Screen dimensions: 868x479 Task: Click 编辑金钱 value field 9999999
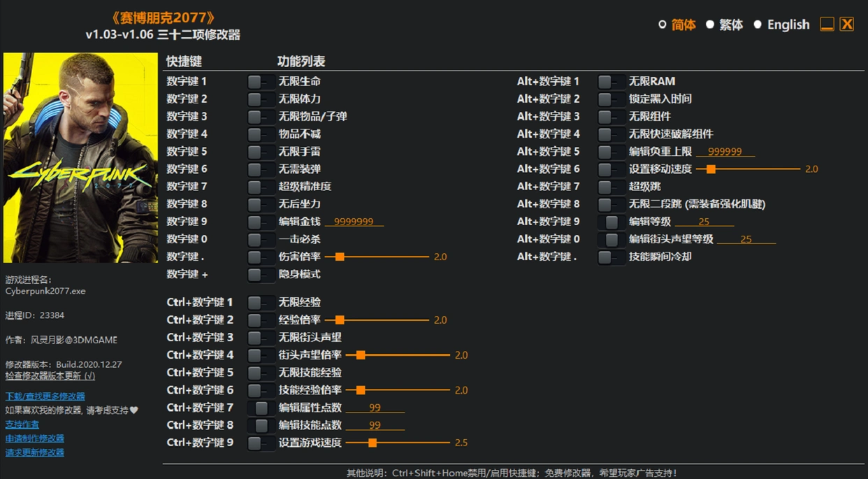[x=354, y=222]
